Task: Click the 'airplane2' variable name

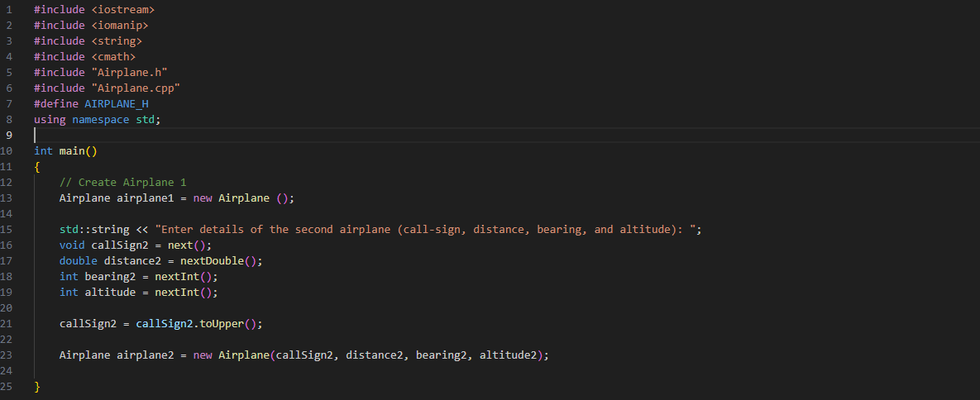Action: (145, 355)
